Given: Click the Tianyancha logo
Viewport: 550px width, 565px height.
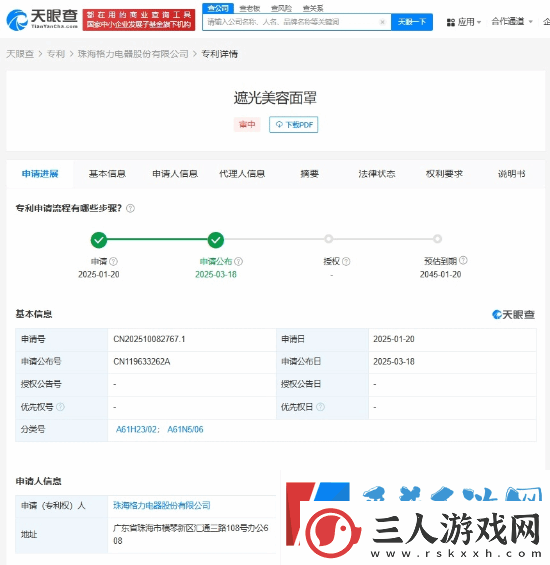Looking at the screenshot, I should (42, 19).
